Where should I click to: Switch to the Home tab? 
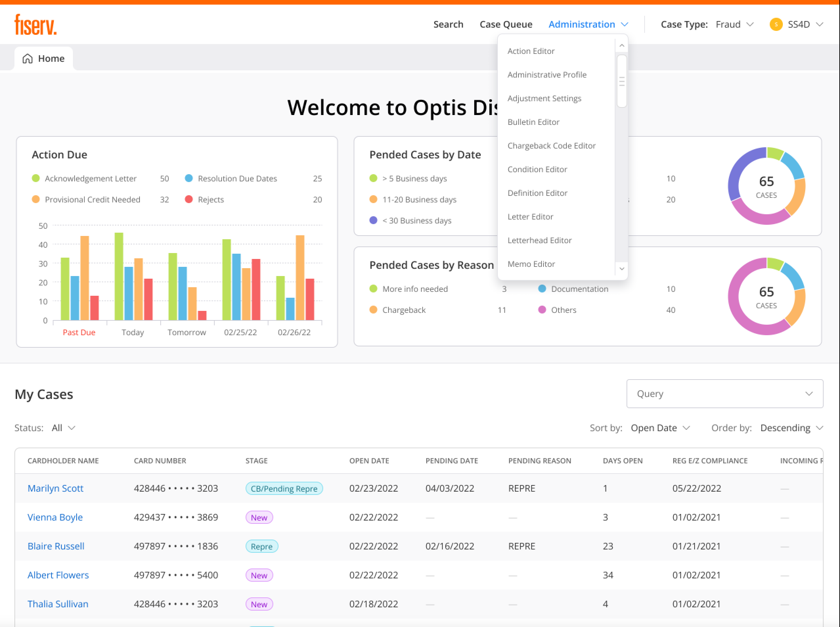[44, 58]
